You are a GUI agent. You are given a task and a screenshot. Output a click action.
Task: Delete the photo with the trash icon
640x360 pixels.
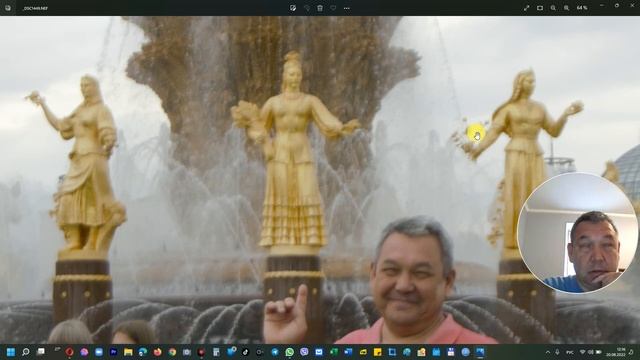tap(320, 8)
